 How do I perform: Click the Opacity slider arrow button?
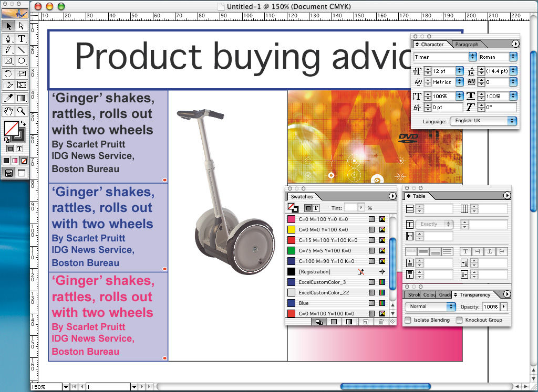504,306
